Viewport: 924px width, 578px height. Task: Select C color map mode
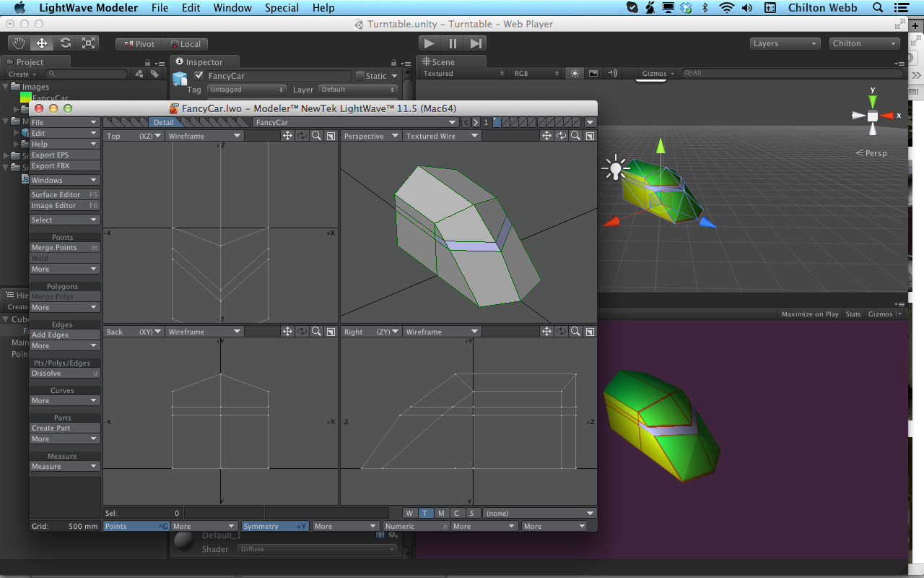tap(457, 513)
